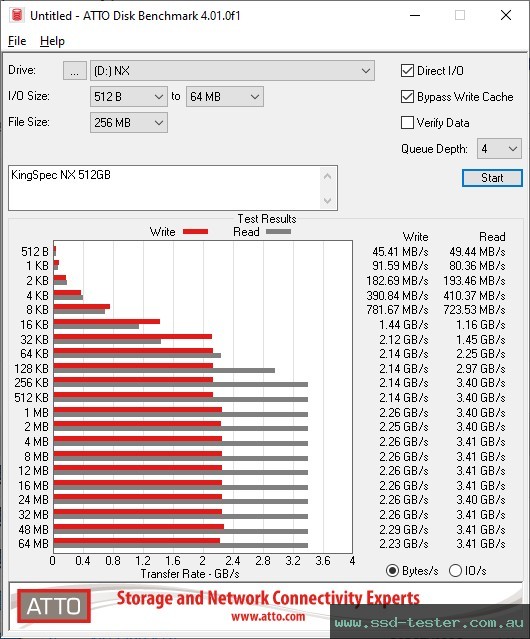Click the 781.67 MB/s write value
This screenshot has height=639, width=530.
[397, 310]
